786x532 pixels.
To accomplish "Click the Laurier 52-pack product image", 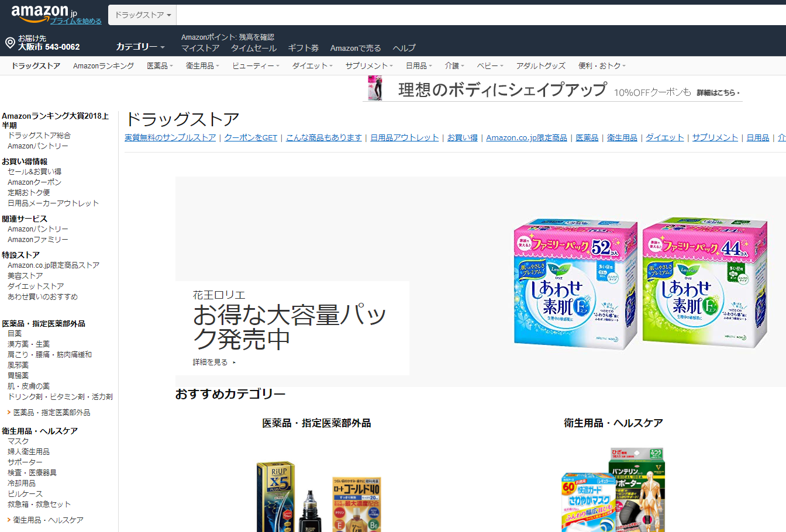I will (x=575, y=284).
